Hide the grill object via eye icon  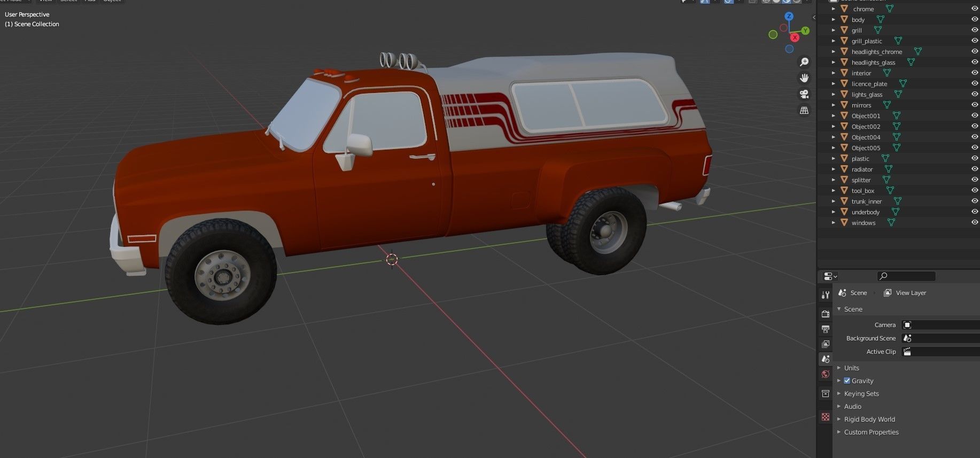click(974, 30)
